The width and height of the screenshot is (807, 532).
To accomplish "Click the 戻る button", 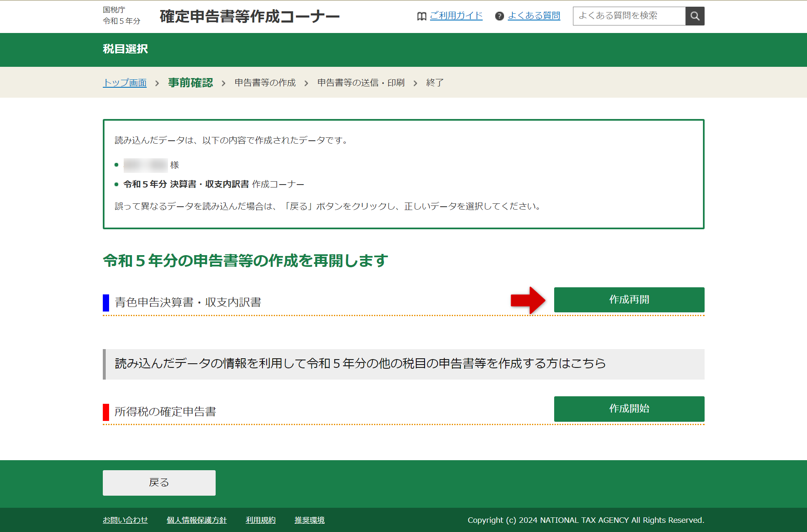I will (x=159, y=483).
